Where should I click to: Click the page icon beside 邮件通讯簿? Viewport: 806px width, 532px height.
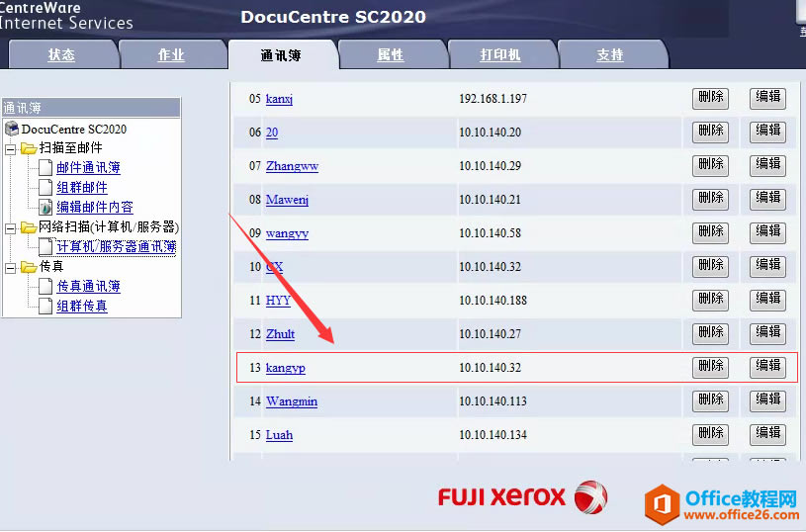(45, 167)
